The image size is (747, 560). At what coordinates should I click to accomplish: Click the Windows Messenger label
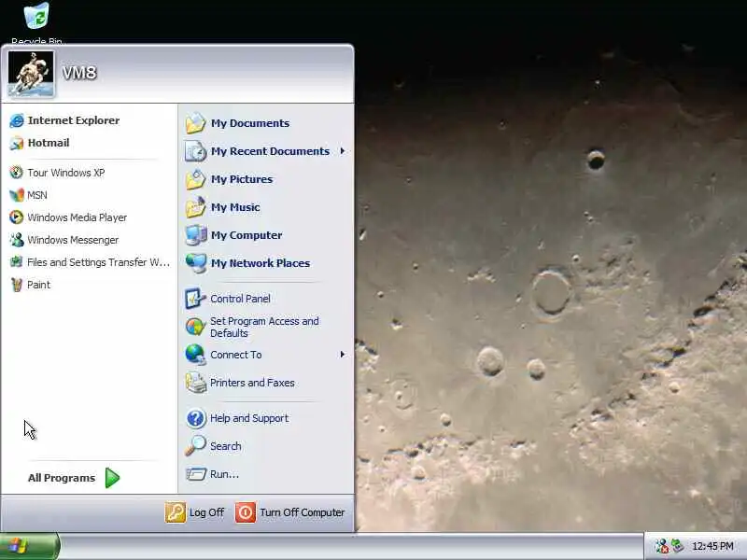click(73, 240)
